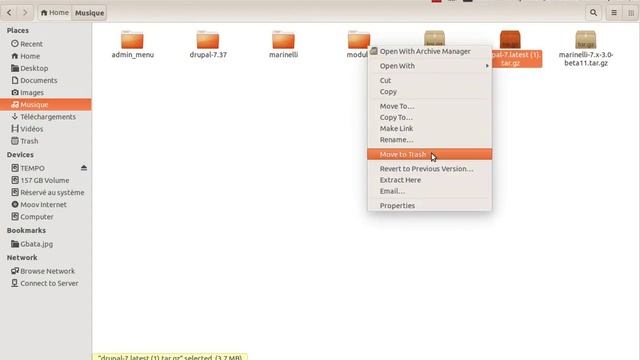Click Musique in the path bar

89,13
